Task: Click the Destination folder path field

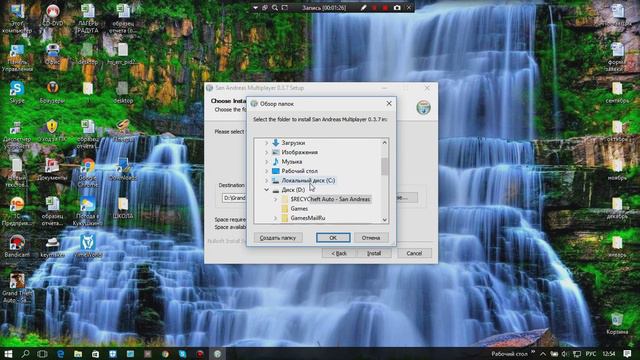Action: pyautogui.click(x=235, y=198)
